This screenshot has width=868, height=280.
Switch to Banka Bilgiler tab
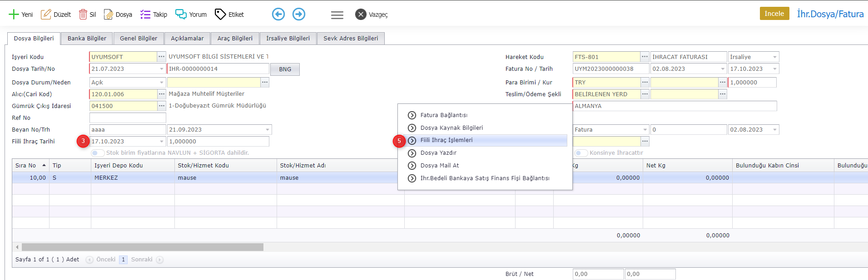coord(87,39)
